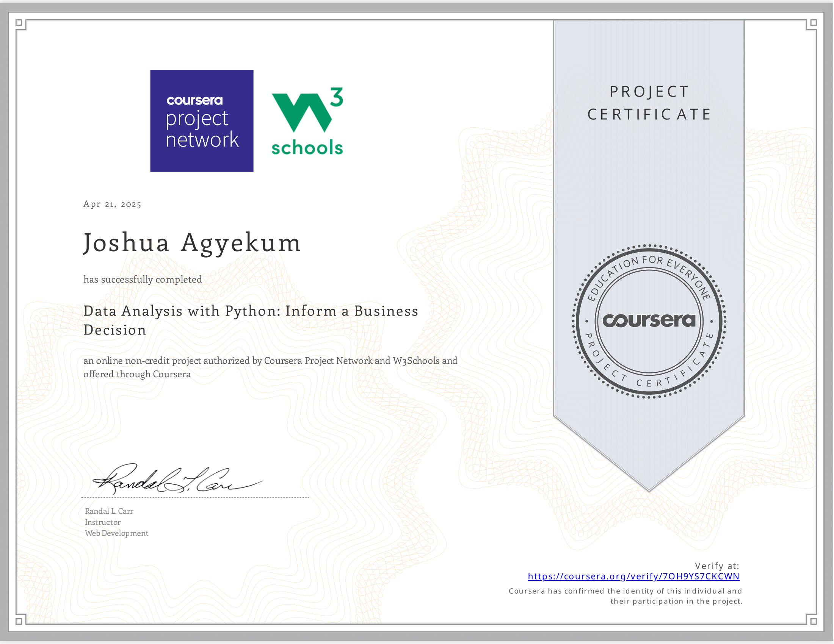
Task: Open the coursera.org verify link
Action: (x=633, y=576)
